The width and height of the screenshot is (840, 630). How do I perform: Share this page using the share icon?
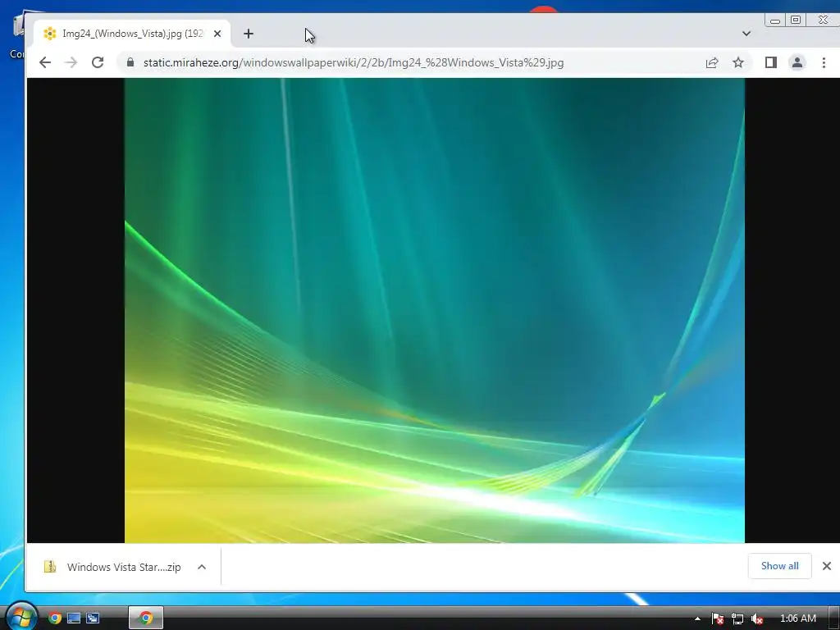click(x=712, y=62)
